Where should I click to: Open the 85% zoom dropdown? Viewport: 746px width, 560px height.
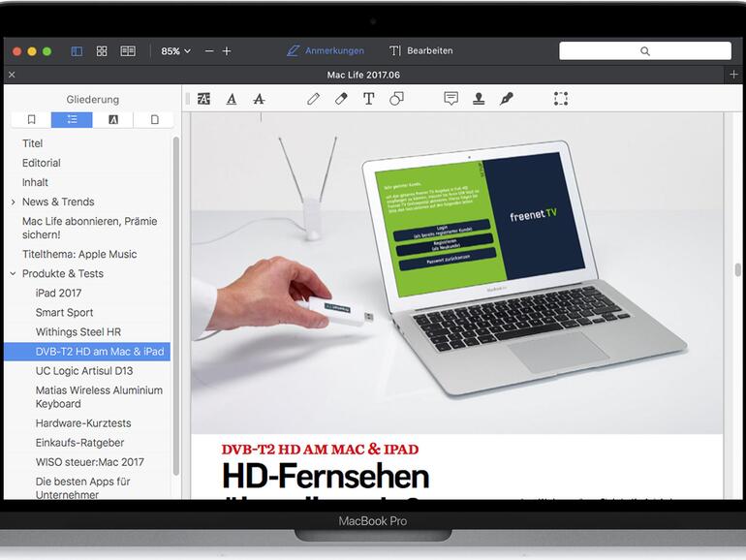[x=175, y=51]
